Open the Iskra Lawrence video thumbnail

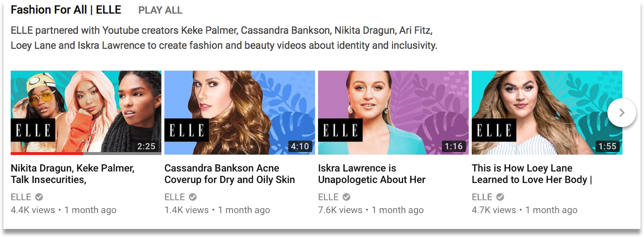(x=393, y=112)
